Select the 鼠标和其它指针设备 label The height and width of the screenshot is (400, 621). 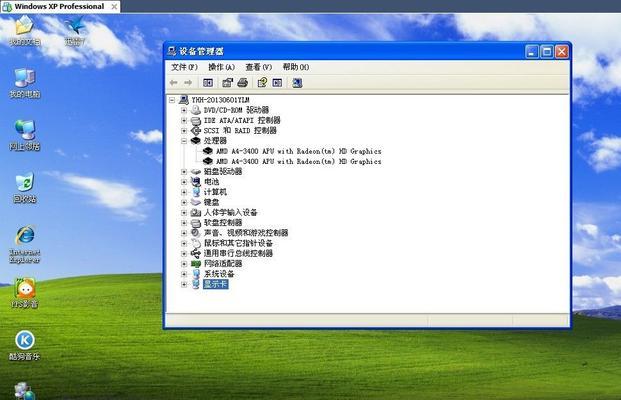click(238, 243)
